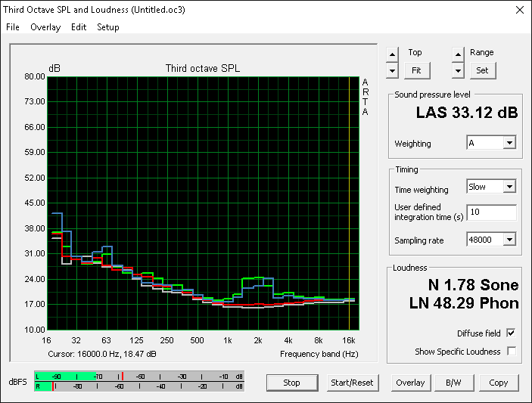Open the File menu
Viewport: 532px width, 403px height.
pyautogui.click(x=13, y=27)
